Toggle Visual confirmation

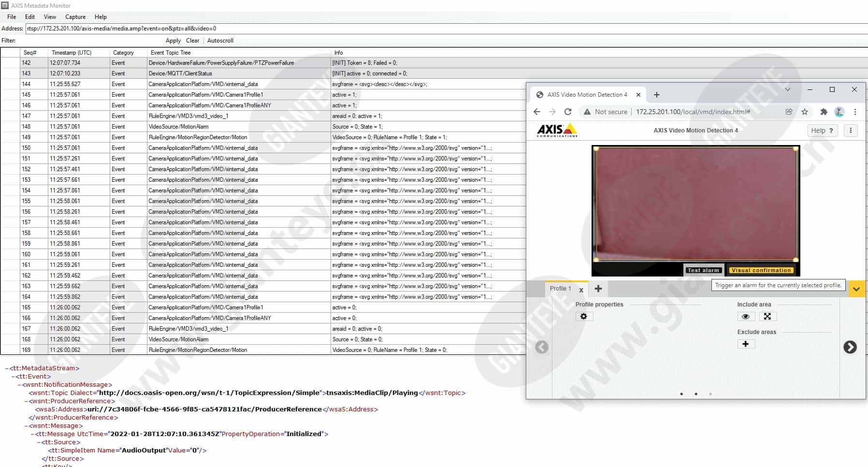[x=761, y=270]
